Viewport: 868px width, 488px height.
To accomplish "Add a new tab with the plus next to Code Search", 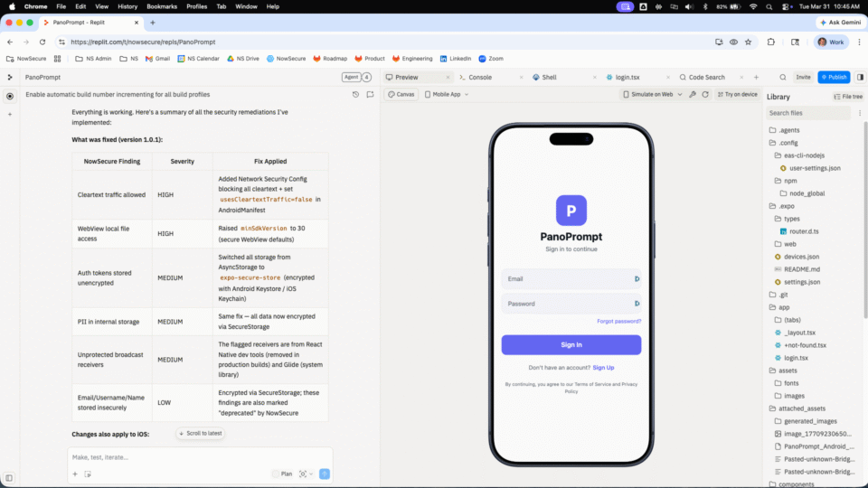I will (x=756, y=78).
